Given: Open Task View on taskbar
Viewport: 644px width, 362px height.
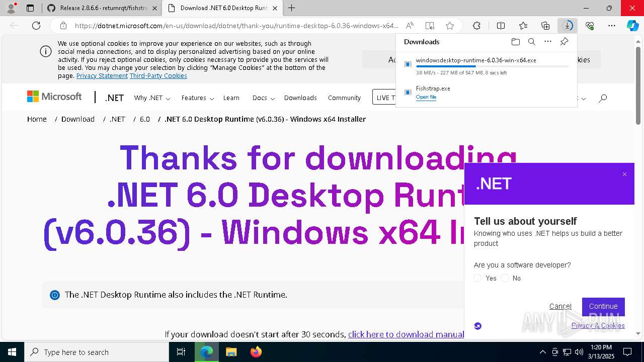Looking at the screenshot, I should [x=181, y=352].
